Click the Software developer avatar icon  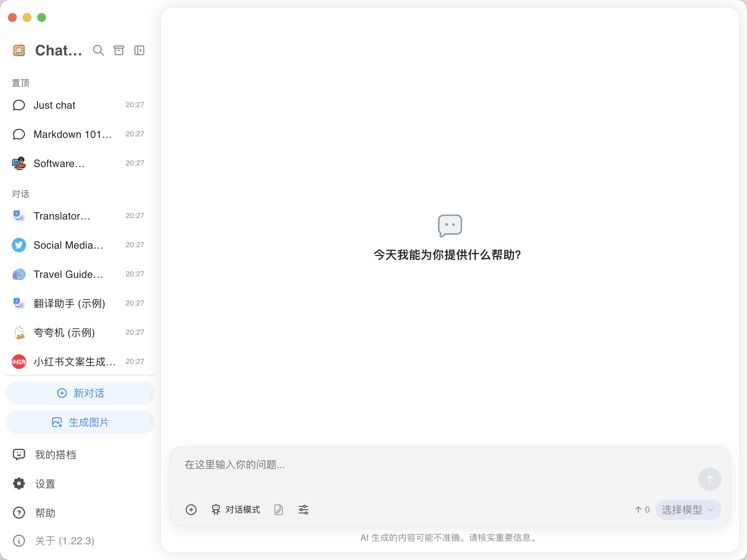[x=19, y=163]
